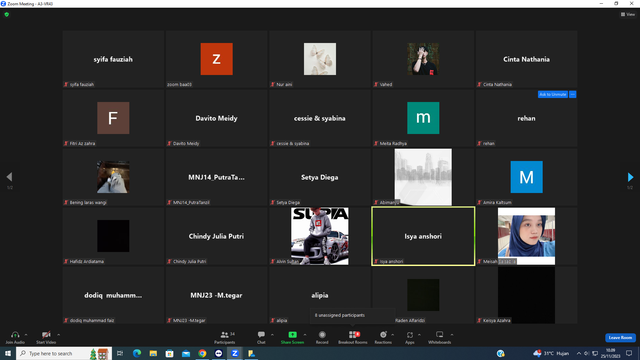Open Breakout Rooms
The width and height of the screenshot is (640, 360).
pyautogui.click(x=353, y=337)
